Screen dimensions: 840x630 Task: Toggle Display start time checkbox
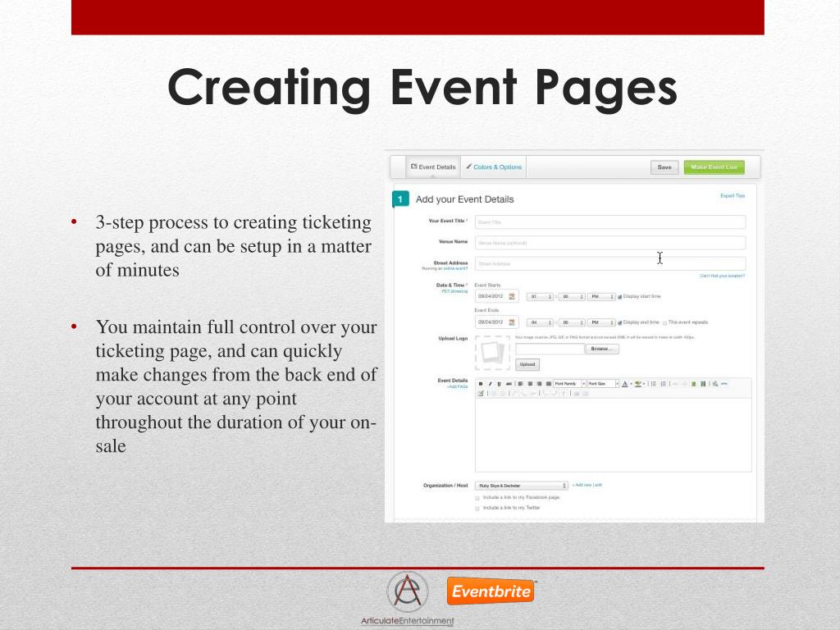click(620, 297)
